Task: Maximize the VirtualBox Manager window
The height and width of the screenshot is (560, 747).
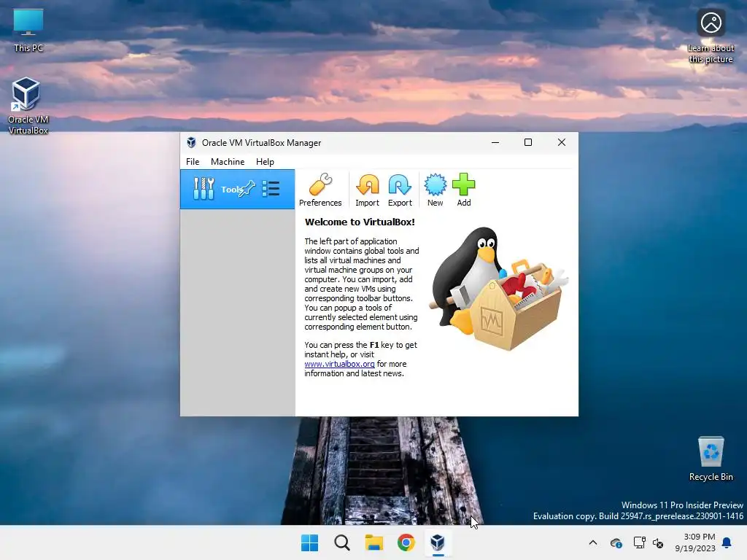Action: tap(528, 142)
